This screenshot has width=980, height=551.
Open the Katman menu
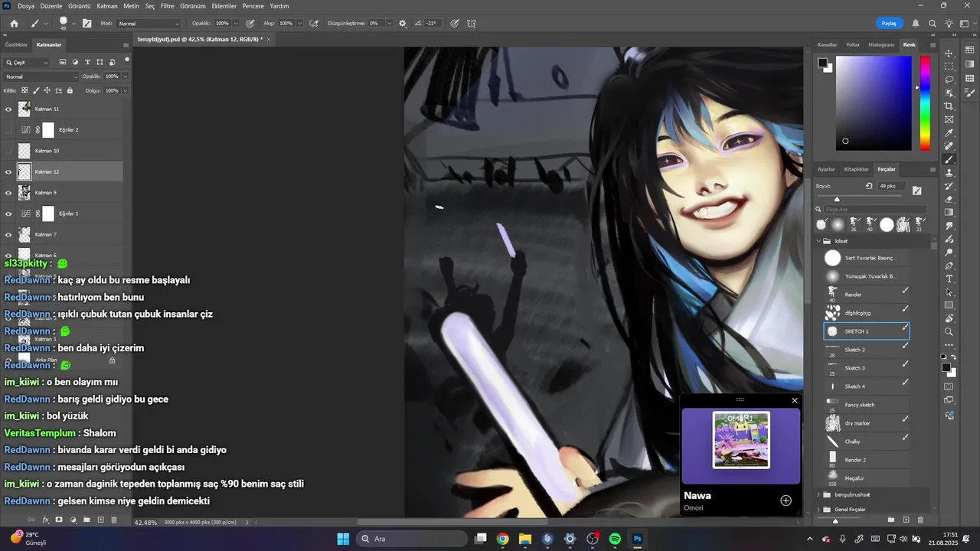107,5
